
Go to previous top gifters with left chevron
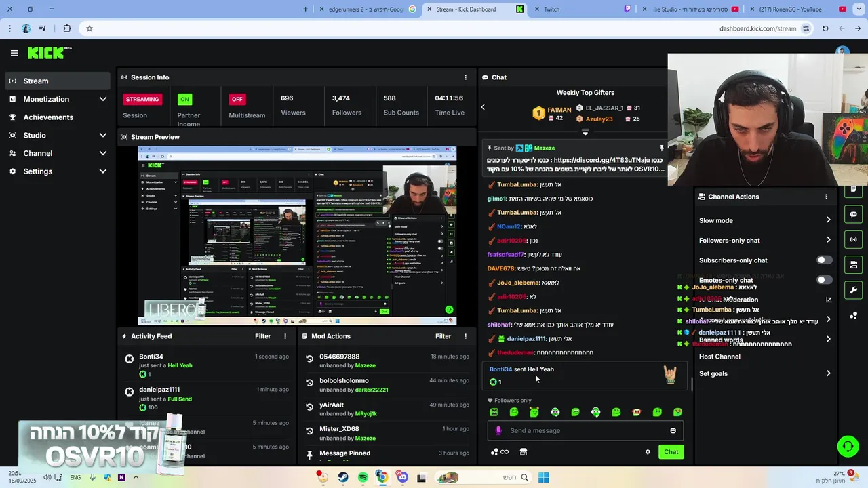pyautogui.click(x=483, y=107)
